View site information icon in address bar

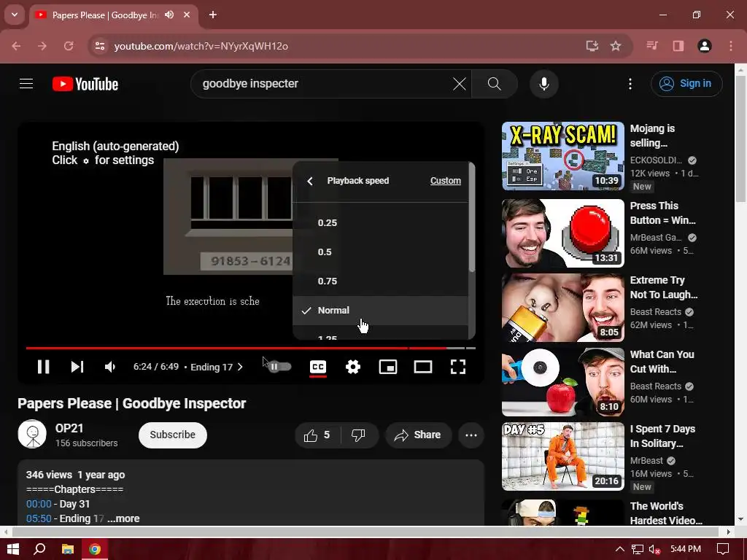tap(99, 46)
